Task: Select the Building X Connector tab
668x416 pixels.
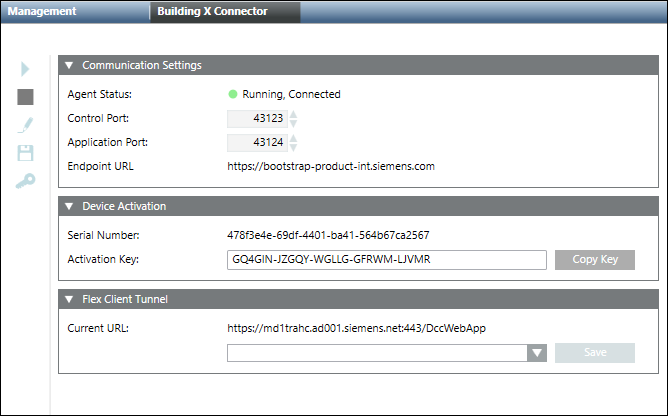Action: [x=213, y=12]
